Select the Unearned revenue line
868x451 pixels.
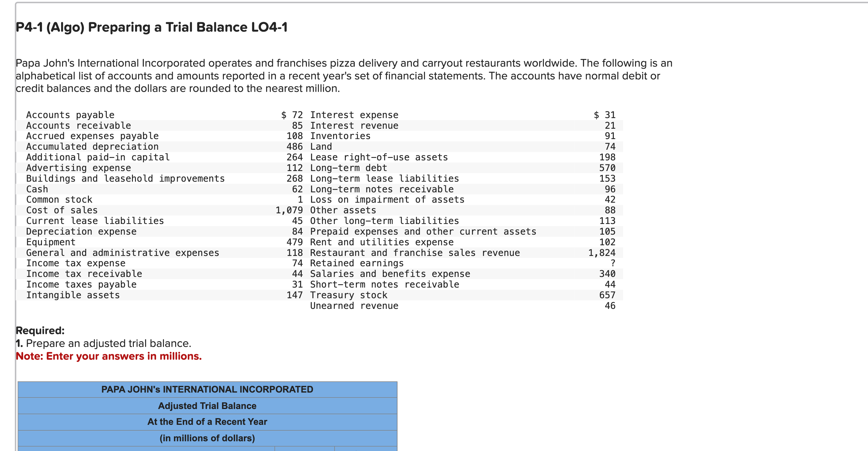(x=354, y=306)
